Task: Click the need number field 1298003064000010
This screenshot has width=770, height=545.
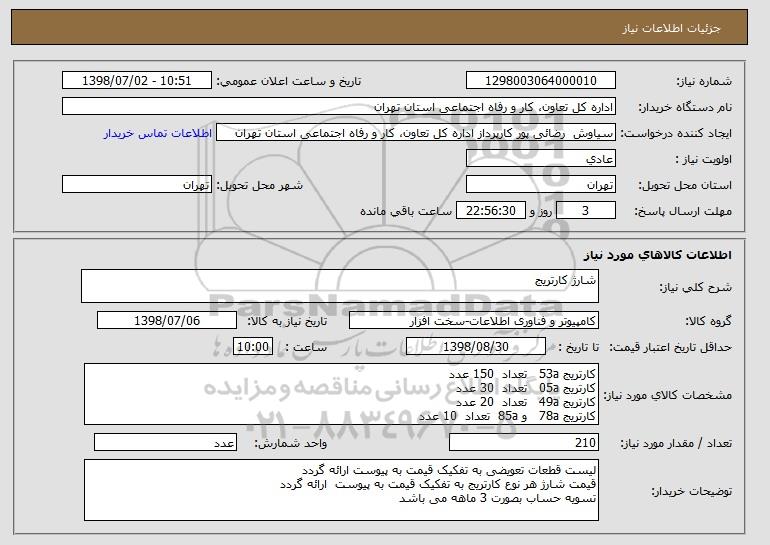Action: coord(541,81)
